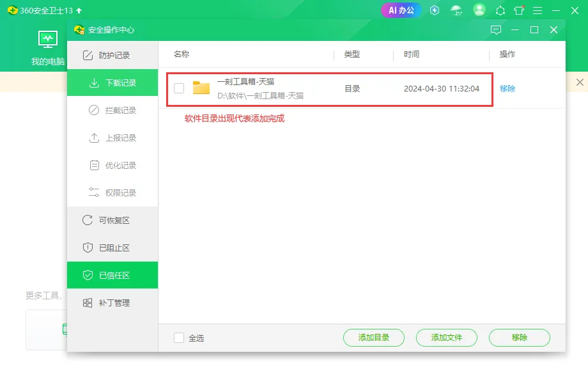588x371 pixels.
Task: Click the upgrade arrow next to 360安全卫士13
Action: [79, 10]
